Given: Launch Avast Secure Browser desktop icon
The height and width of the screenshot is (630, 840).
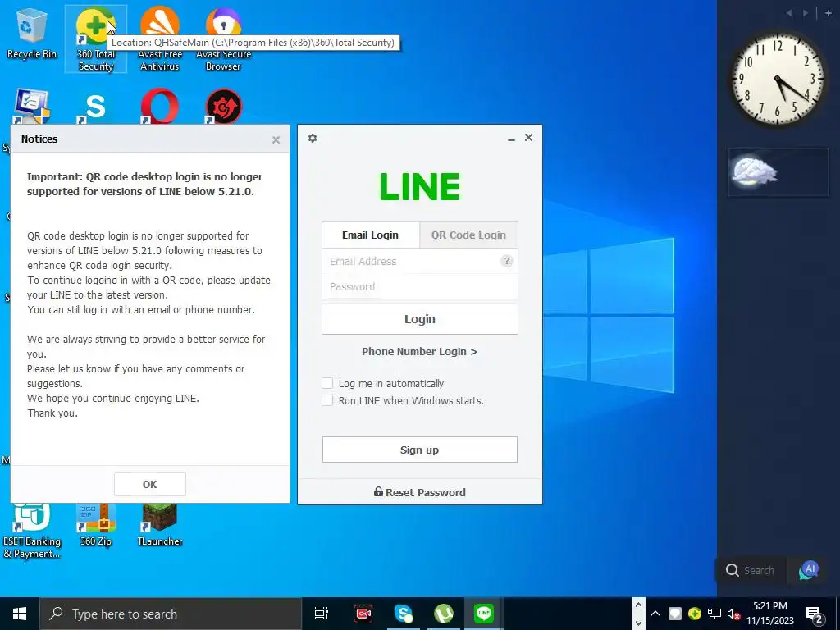Looking at the screenshot, I should point(223,39).
